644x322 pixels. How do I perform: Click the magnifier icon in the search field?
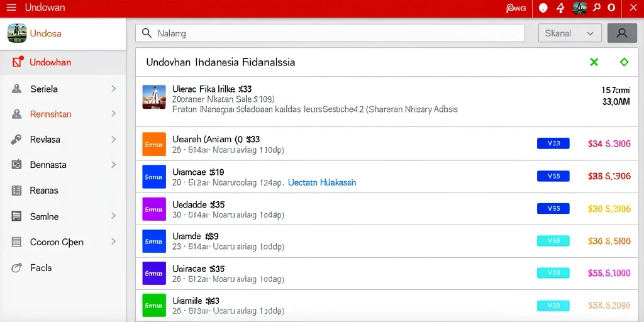[147, 33]
